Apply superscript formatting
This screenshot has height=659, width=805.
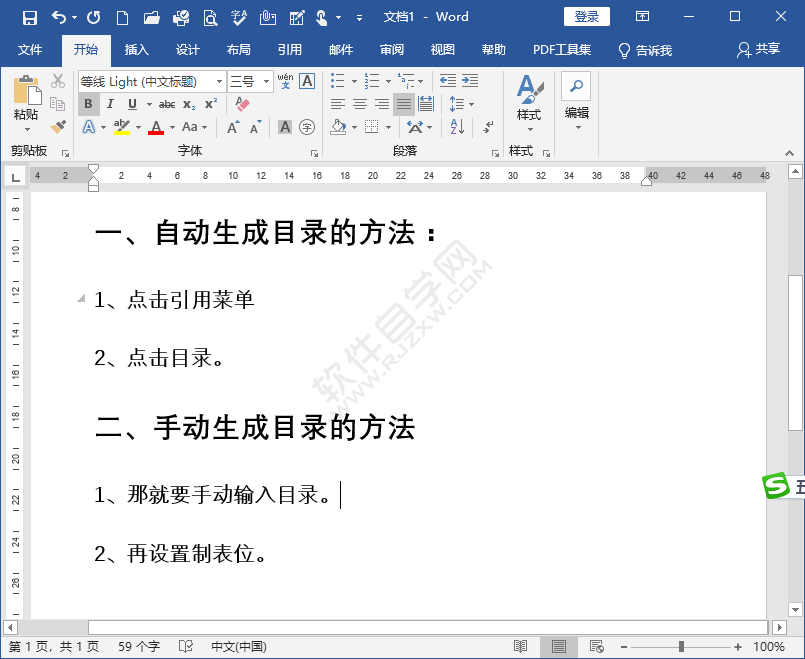coord(212,103)
